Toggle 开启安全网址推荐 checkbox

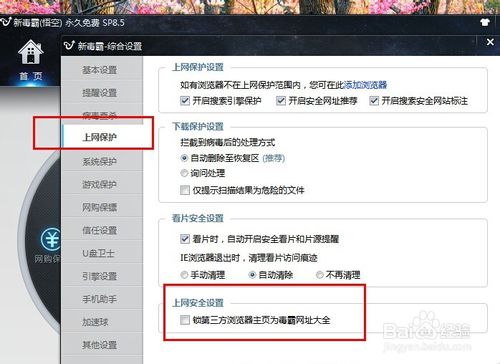(281, 101)
